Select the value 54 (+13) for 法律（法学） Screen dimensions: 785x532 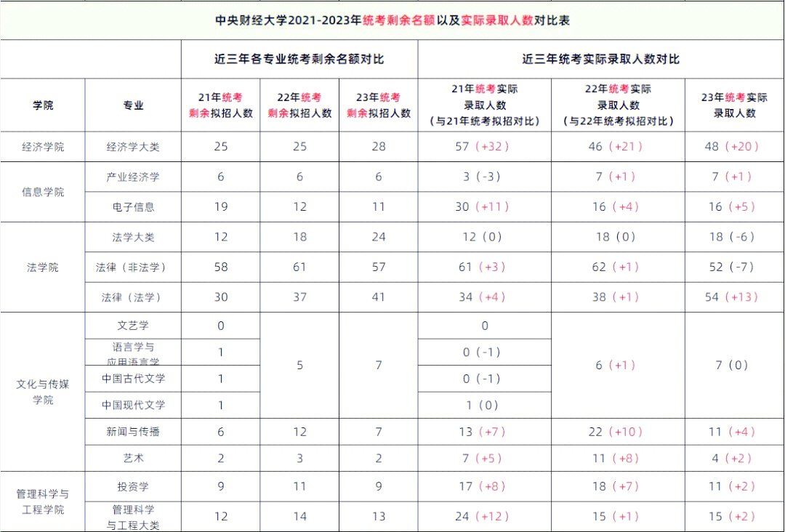click(x=731, y=297)
